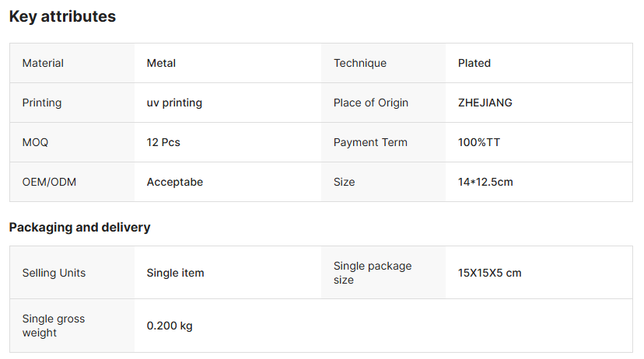
Task: Select the Place of Origin label
Action: [370, 103]
